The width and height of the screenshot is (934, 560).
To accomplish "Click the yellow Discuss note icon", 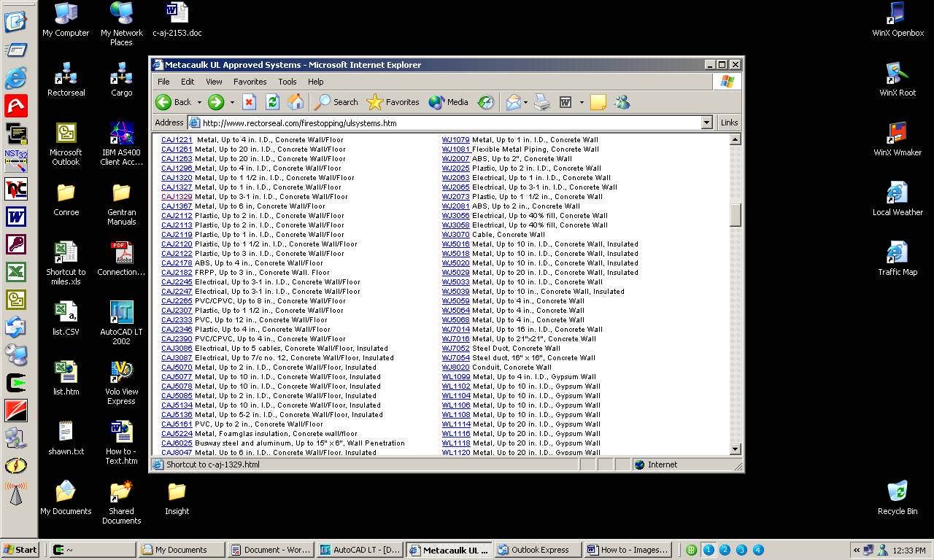I will tap(598, 102).
